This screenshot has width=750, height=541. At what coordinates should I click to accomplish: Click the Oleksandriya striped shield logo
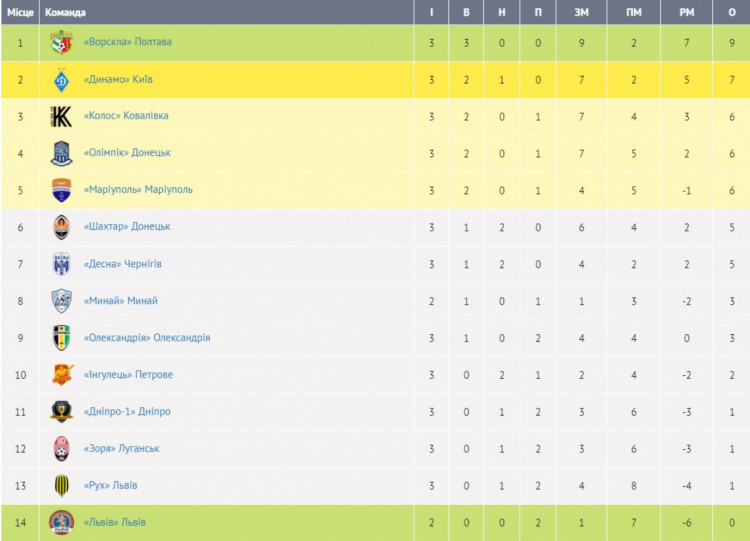[61, 338]
